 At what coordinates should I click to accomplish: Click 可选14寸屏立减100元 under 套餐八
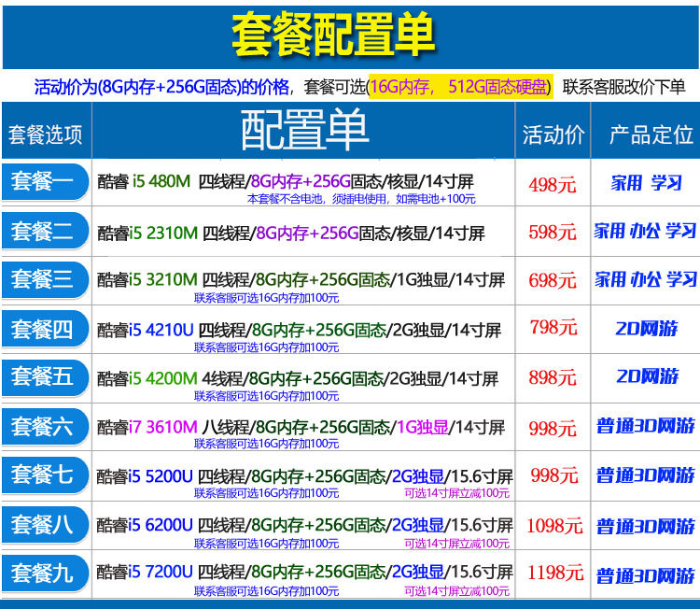click(456, 544)
